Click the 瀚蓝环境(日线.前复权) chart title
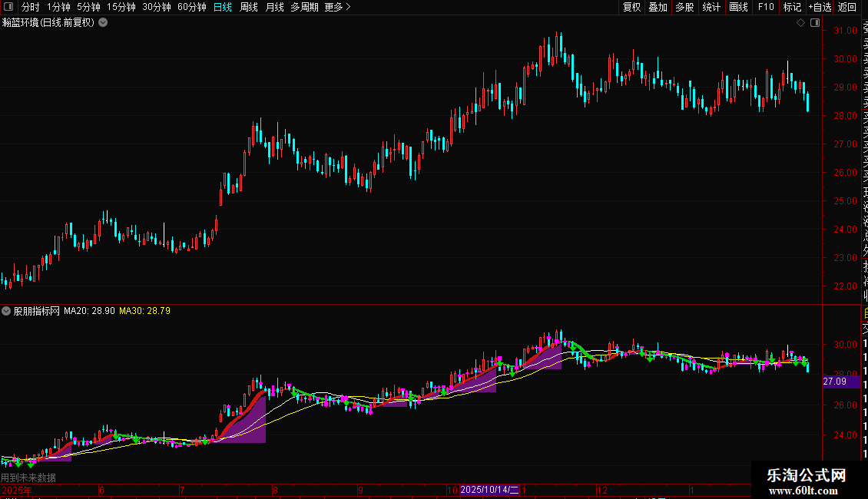This screenshot has height=499, width=868. tap(48, 23)
